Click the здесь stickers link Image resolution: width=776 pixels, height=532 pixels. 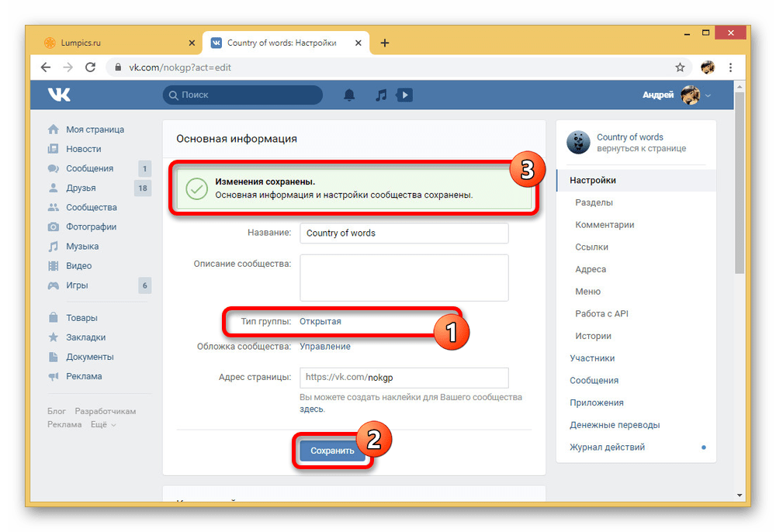pos(311,409)
